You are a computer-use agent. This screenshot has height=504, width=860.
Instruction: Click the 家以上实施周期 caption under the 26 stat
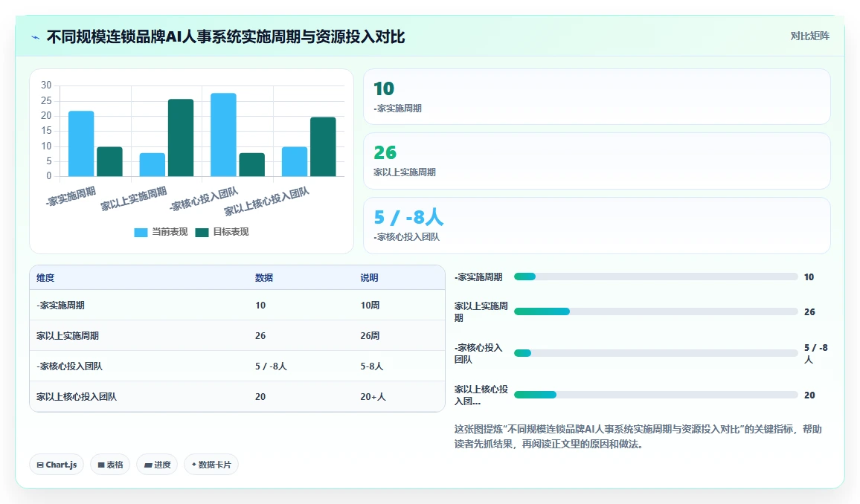click(405, 172)
